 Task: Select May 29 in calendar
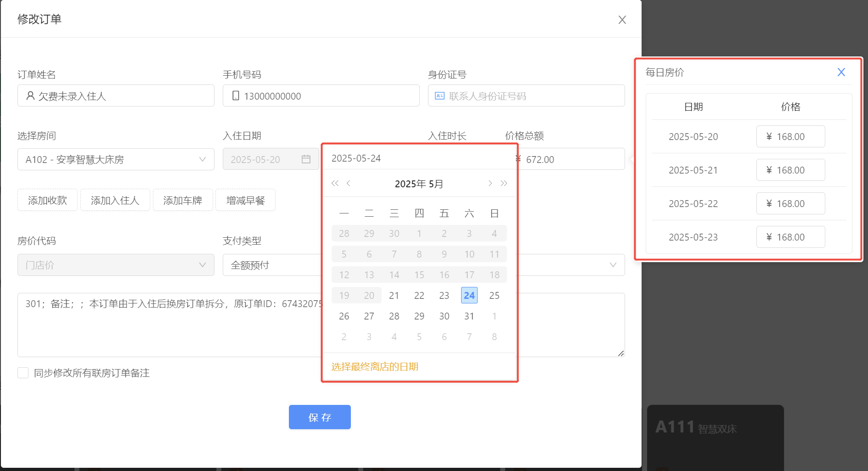tap(419, 316)
